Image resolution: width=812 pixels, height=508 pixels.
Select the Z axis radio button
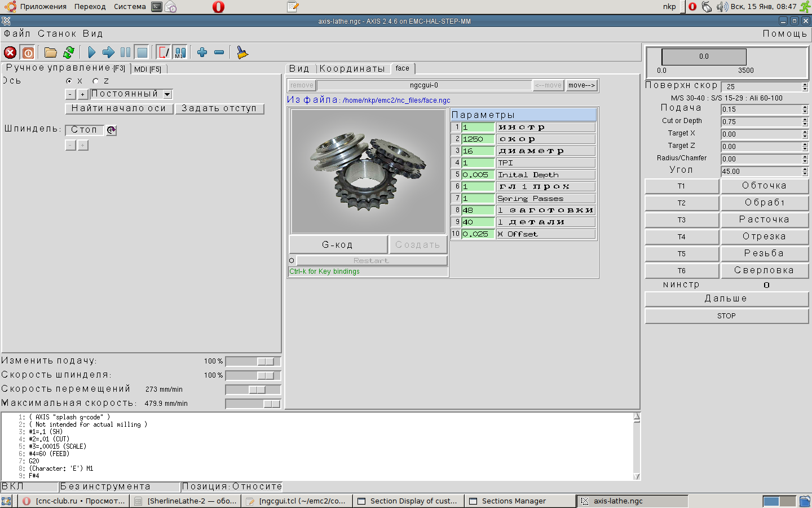(x=96, y=81)
